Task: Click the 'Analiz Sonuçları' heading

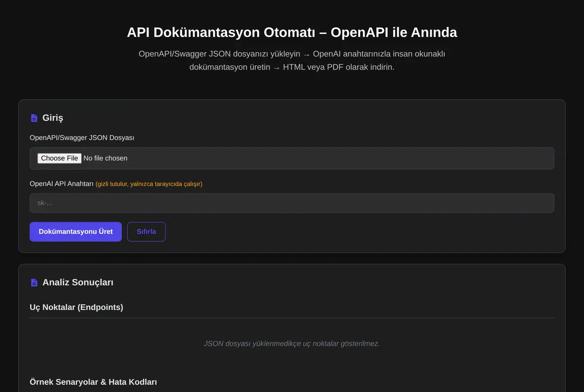Action: [78, 282]
